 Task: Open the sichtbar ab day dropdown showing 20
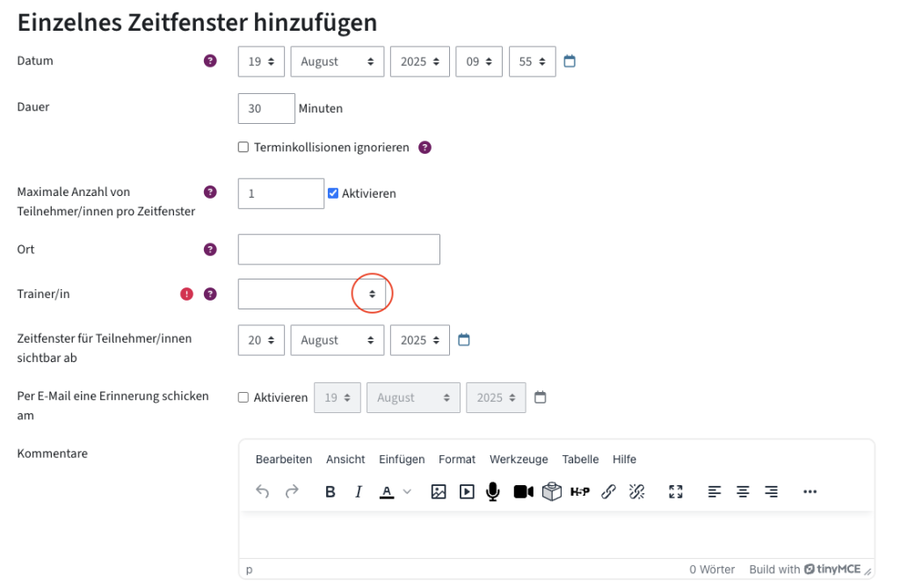tap(261, 340)
